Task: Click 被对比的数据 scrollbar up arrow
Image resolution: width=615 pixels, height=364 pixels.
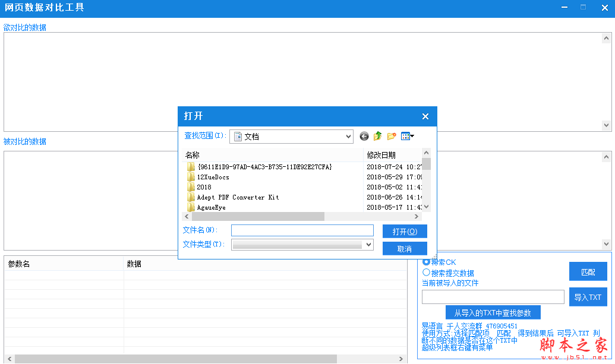Action: tap(606, 157)
